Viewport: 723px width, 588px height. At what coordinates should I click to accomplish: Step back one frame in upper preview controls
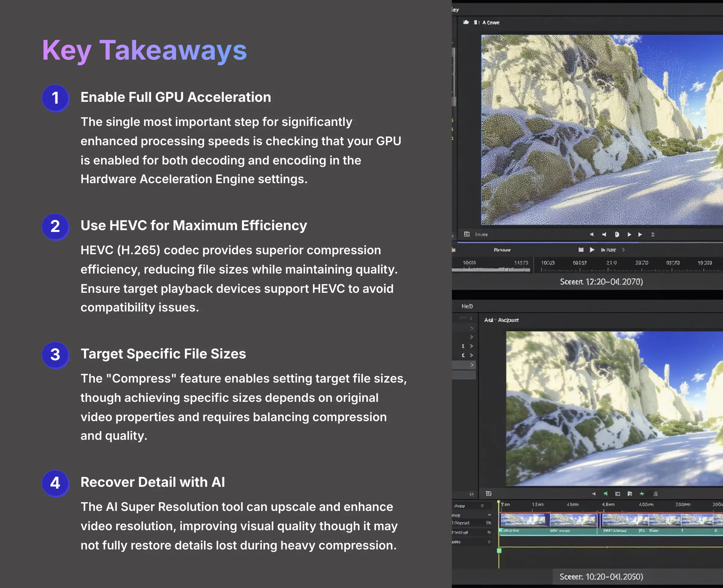[604, 234]
